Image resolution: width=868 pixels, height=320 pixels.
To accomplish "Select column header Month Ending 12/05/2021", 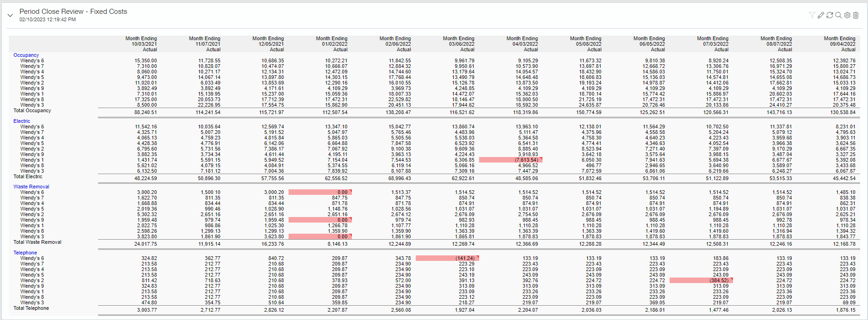I will point(268,44).
